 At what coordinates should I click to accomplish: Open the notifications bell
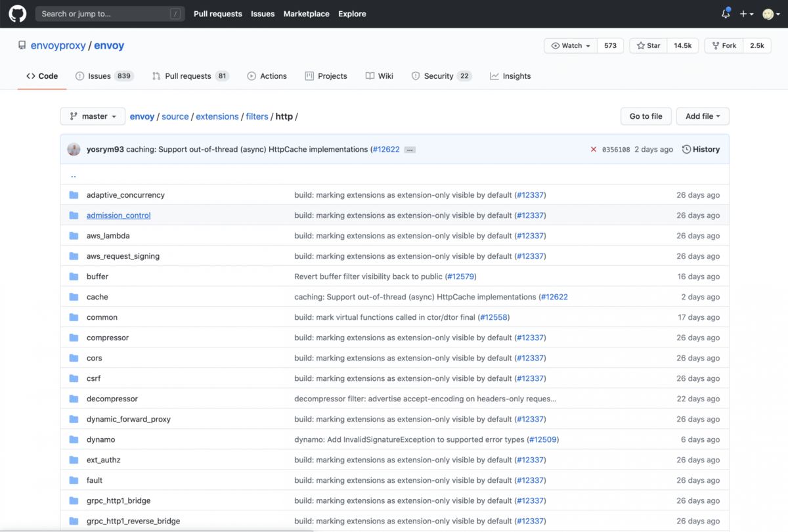pos(726,14)
